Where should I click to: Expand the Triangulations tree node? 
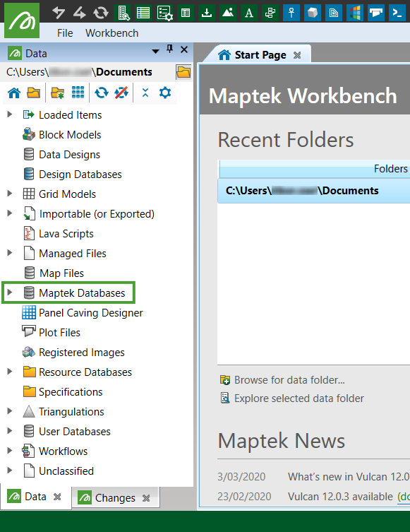tap(10, 411)
